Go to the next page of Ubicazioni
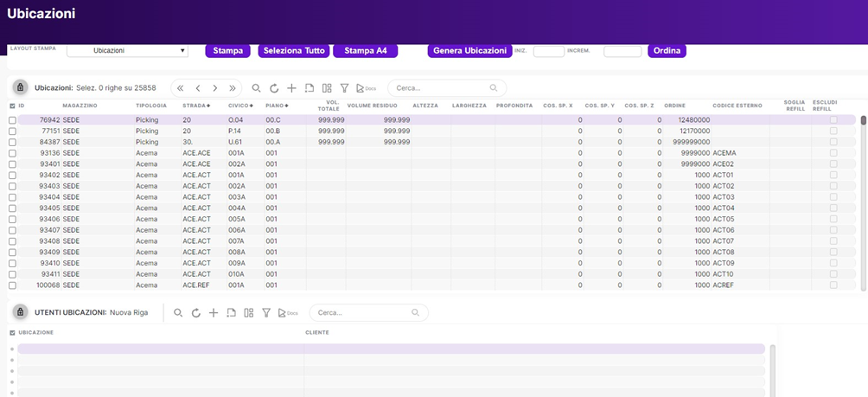Screen dimensions: 868x397 tap(214, 88)
